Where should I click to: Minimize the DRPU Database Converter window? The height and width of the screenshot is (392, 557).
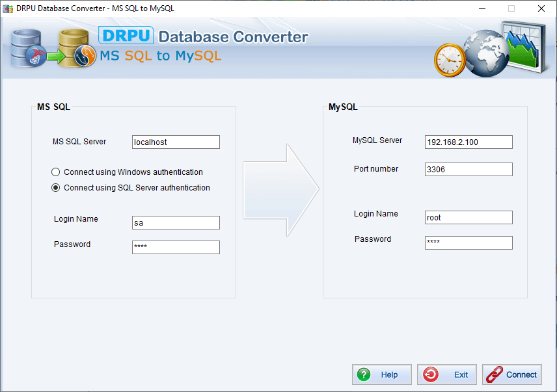pyautogui.click(x=482, y=8)
